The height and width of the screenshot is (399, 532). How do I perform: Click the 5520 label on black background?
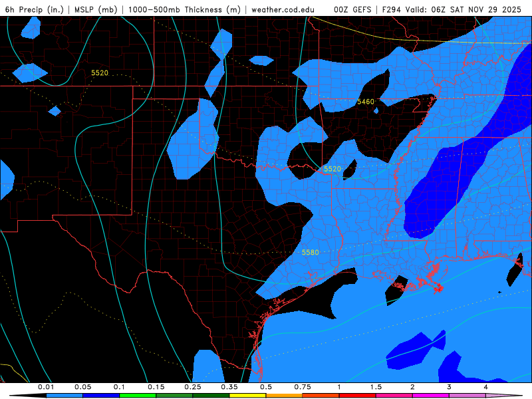tap(99, 72)
